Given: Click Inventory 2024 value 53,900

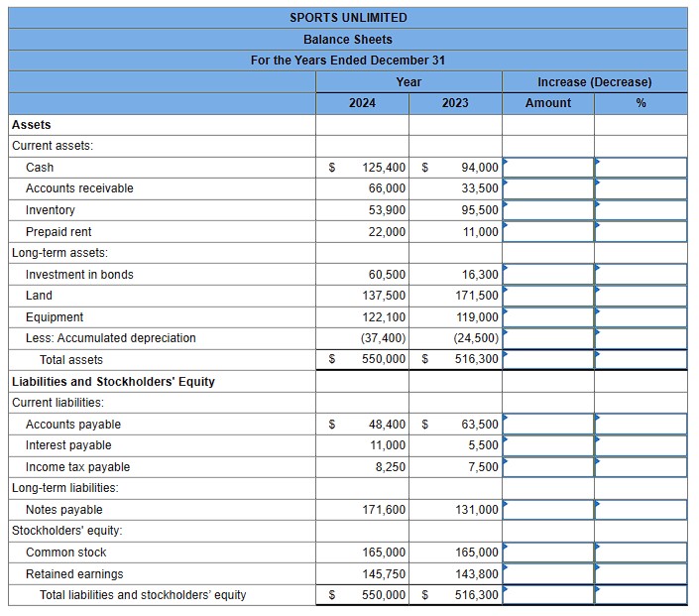Looking at the screenshot, I should pyautogui.click(x=387, y=210).
